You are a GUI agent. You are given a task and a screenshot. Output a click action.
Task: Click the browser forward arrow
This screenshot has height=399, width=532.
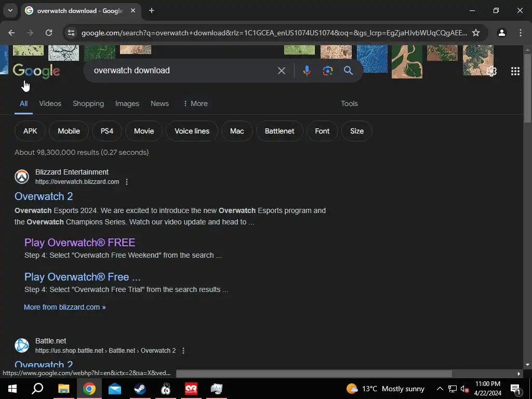click(30, 33)
